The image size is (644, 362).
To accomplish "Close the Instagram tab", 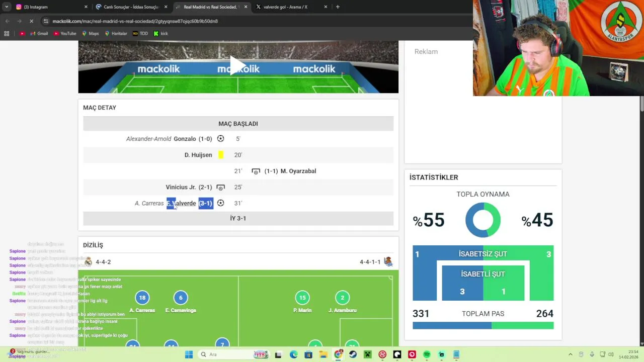I will tap(86, 7).
